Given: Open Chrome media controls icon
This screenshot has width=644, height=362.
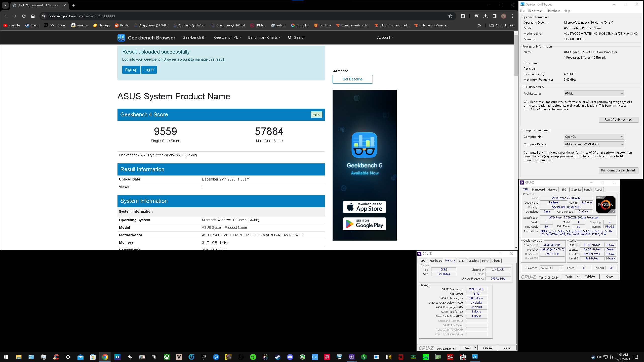Looking at the screenshot, I should (476, 16).
